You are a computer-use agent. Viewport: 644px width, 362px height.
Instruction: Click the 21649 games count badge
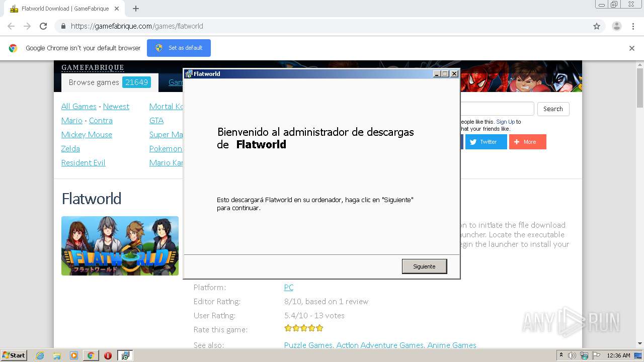[x=137, y=82]
